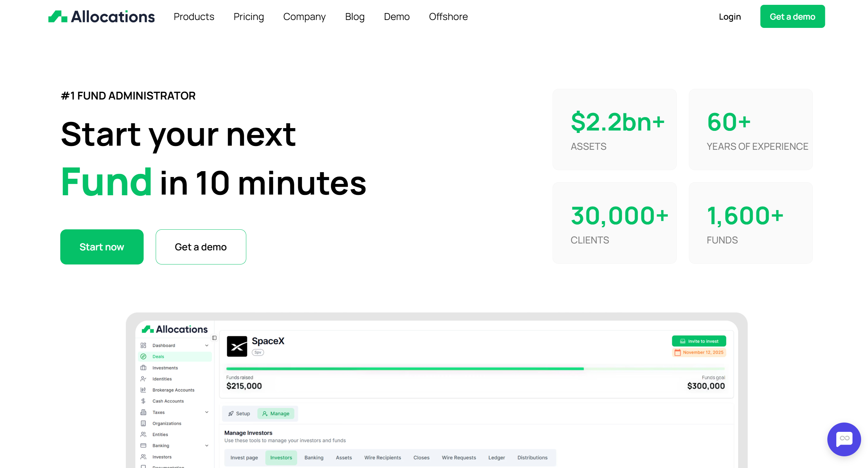Click the Deals compass icon in sidebar
This screenshot has height=468, width=868.
(144, 356)
